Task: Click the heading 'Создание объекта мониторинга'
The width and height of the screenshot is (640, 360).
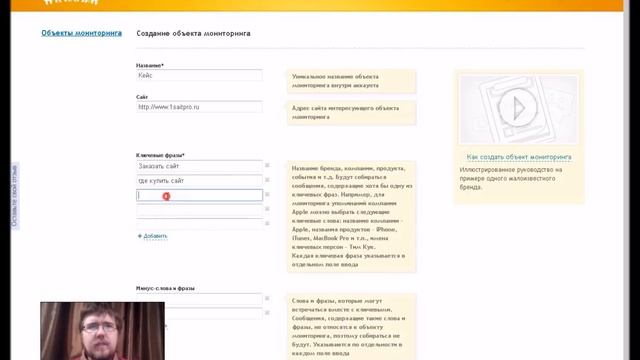Action: pyautogui.click(x=193, y=33)
